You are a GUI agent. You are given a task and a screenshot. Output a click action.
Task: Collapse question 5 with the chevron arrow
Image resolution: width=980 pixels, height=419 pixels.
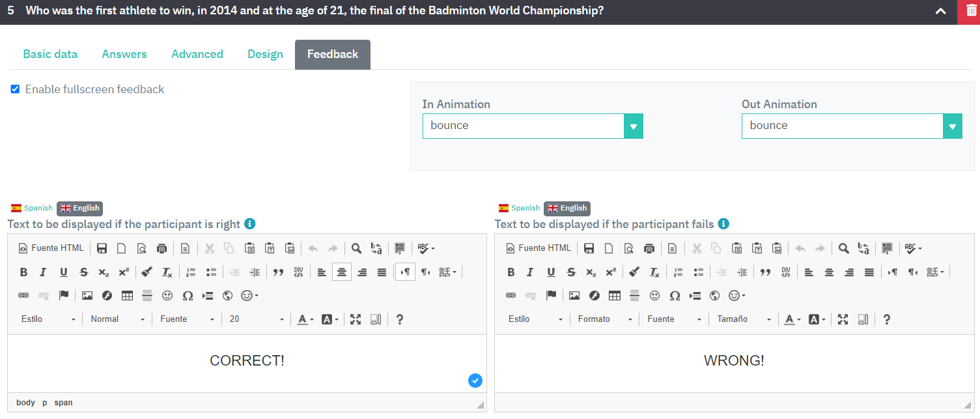click(940, 11)
